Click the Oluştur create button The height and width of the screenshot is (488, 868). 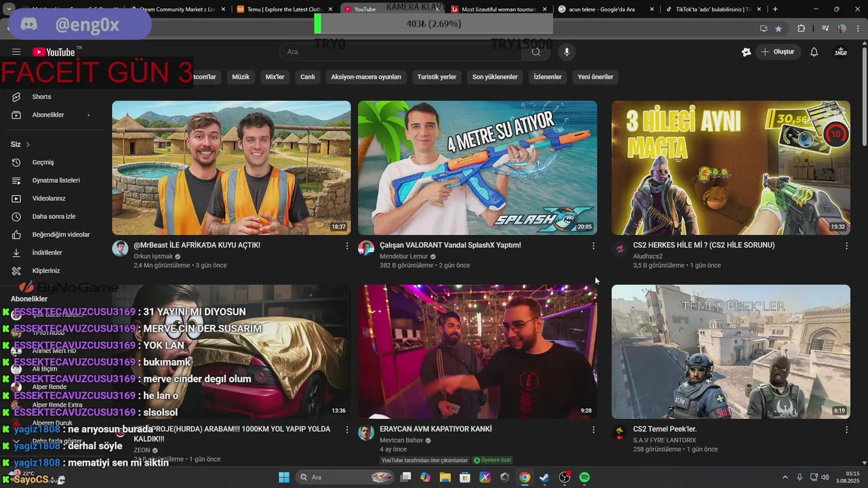(779, 52)
